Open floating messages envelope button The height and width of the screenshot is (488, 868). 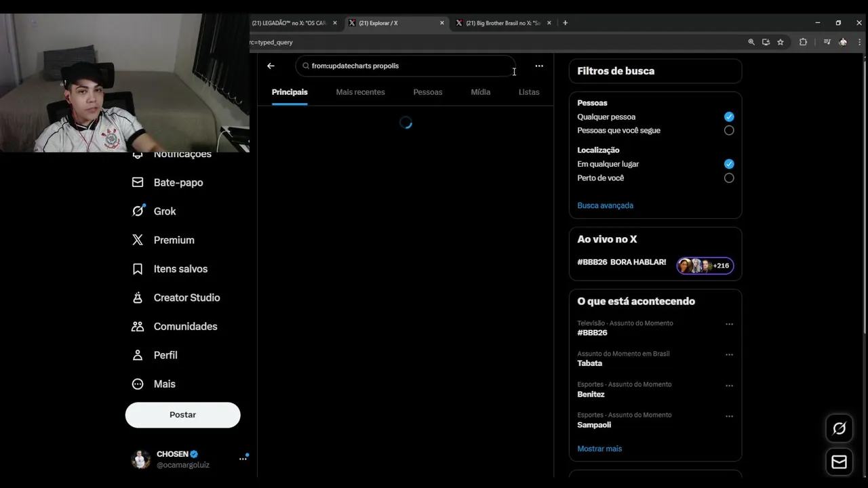click(x=840, y=462)
